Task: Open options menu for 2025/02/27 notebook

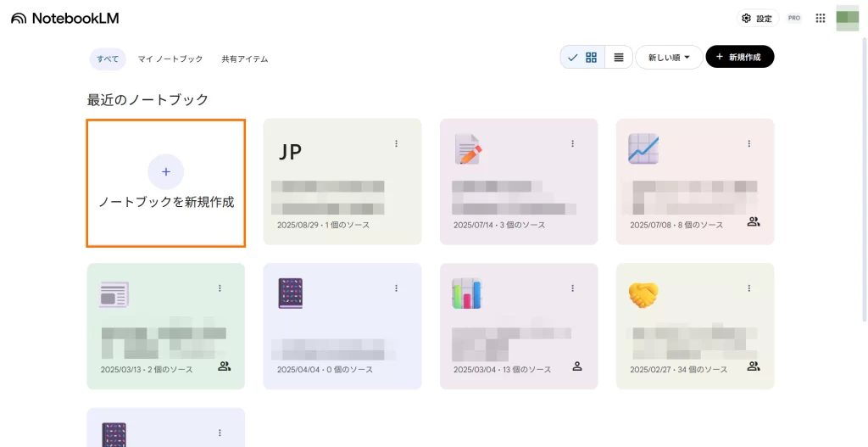Action: point(749,288)
